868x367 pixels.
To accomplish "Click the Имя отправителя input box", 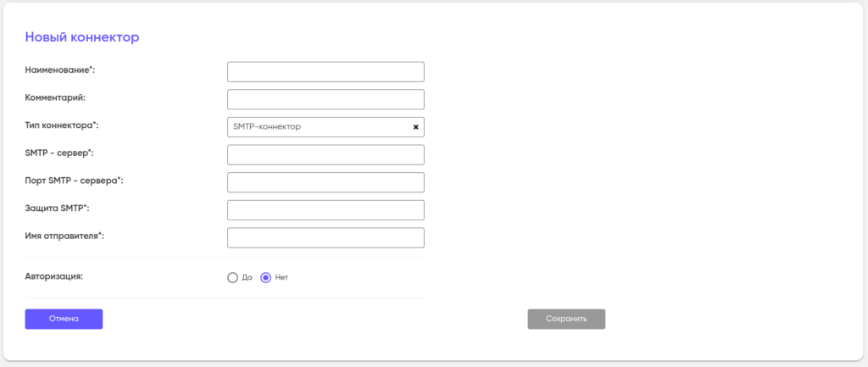I will (x=325, y=237).
